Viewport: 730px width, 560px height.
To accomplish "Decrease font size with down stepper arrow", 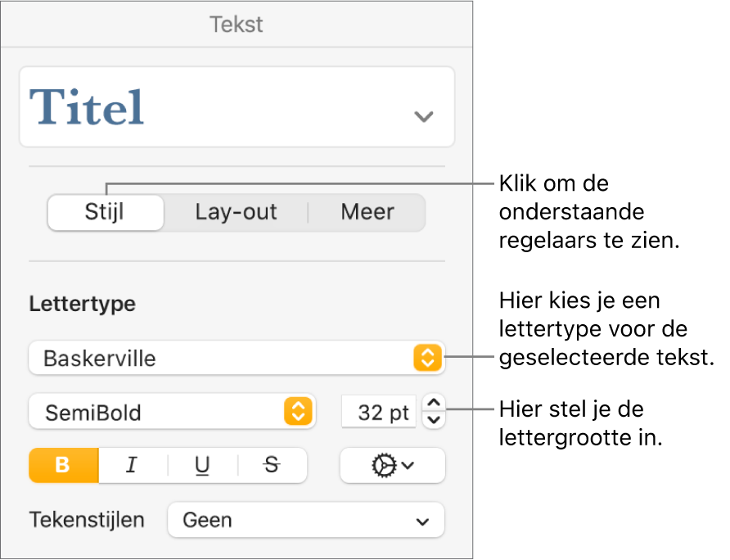I will click(434, 420).
